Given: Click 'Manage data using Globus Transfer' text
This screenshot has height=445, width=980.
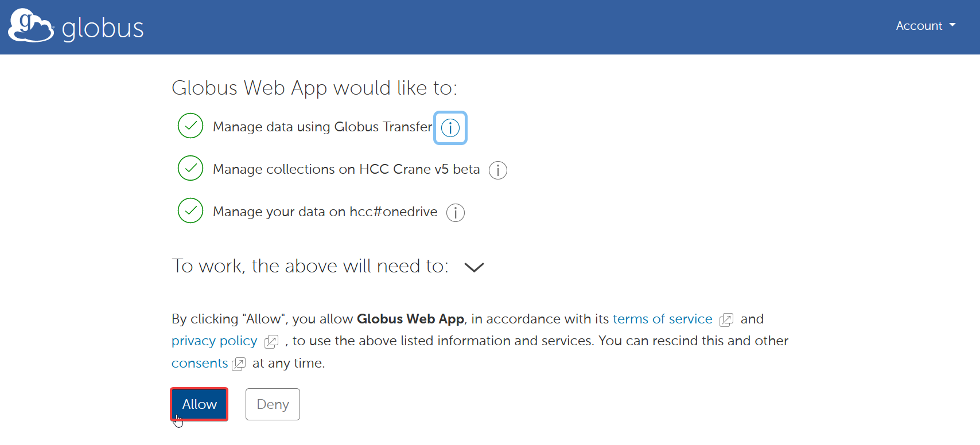Looking at the screenshot, I should (322, 127).
